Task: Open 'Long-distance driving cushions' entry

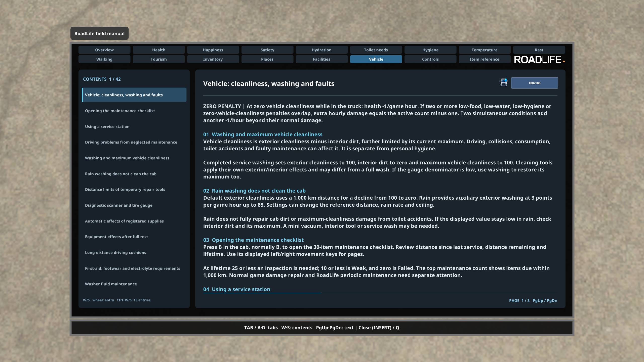Action: point(134,252)
